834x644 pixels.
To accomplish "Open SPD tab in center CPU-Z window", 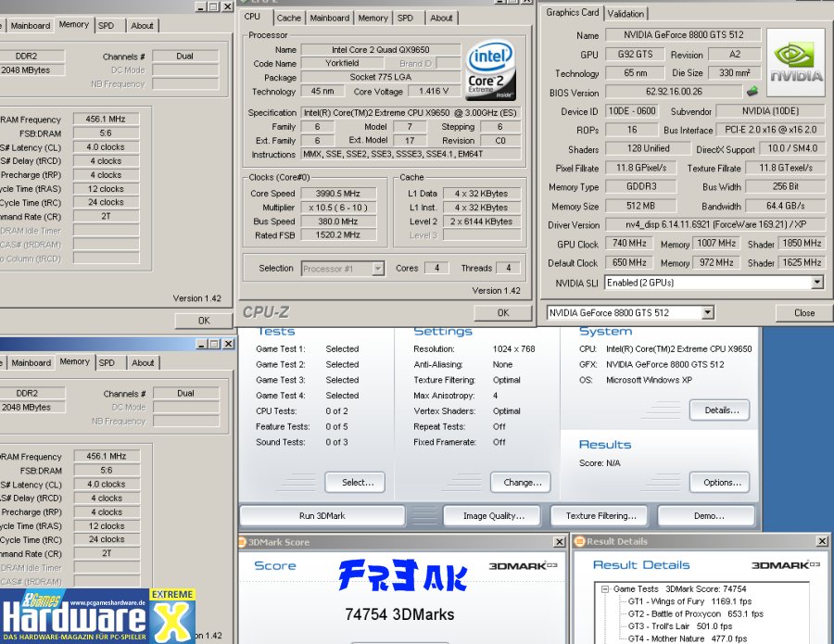I will pyautogui.click(x=405, y=19).
